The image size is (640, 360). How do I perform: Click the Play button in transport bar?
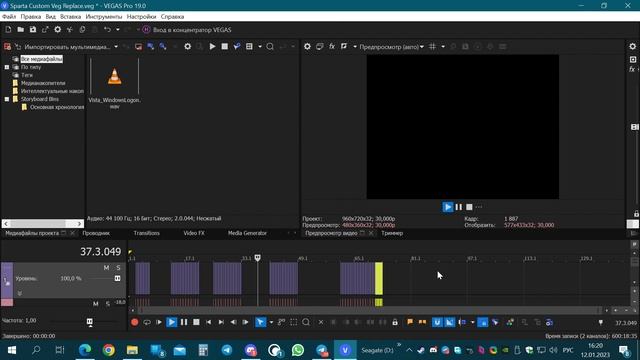[x=171, y=322]
